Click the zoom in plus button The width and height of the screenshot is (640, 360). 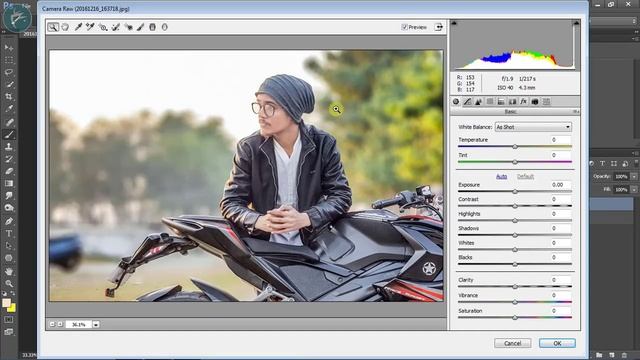point(60,324)
